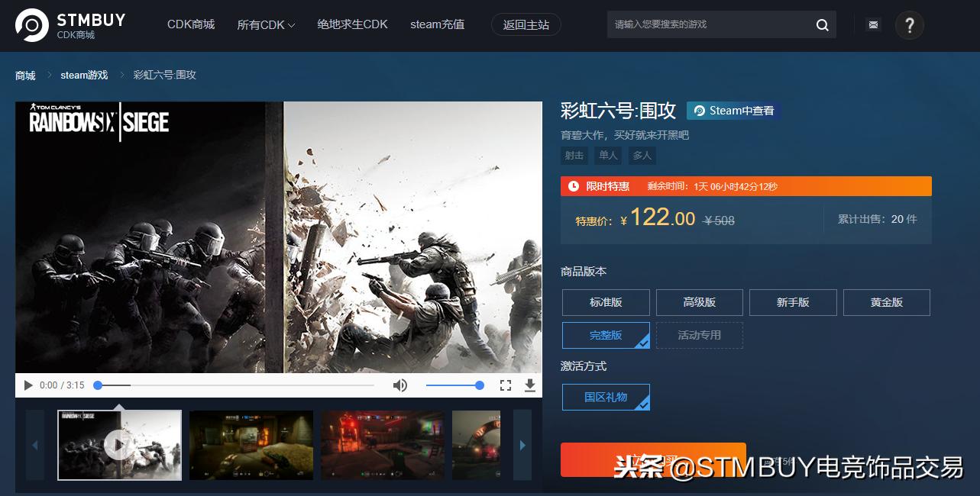Open the steam游戏 breadcrumb link

point(84,75)
